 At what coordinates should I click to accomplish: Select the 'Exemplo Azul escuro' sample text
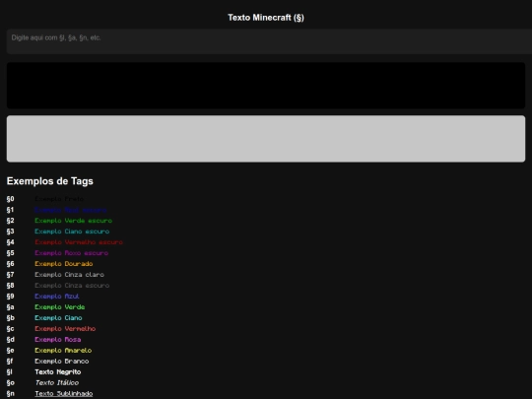[71, 210]
